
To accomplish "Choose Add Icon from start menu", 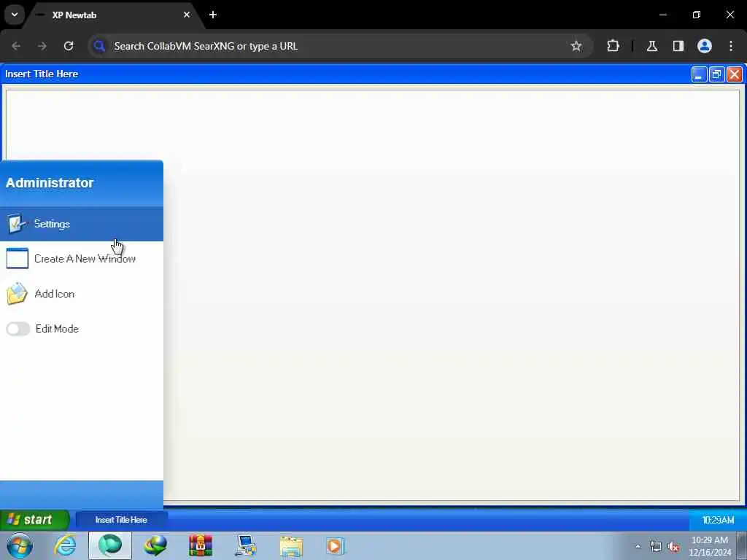I will (x=82, y=294).
